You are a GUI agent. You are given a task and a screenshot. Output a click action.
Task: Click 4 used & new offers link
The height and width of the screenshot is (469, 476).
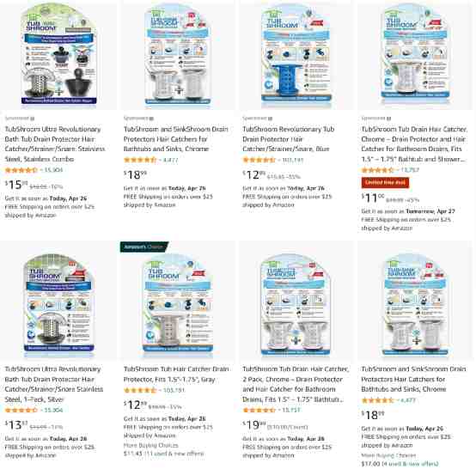coord(410,464)
